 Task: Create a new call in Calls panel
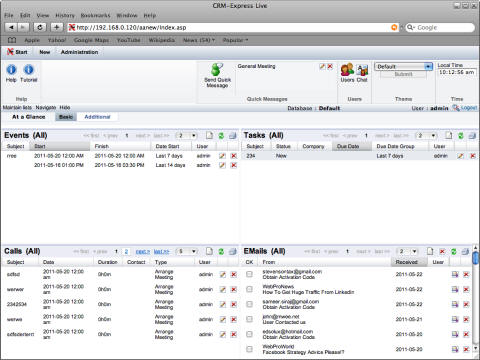coord(209,251)
